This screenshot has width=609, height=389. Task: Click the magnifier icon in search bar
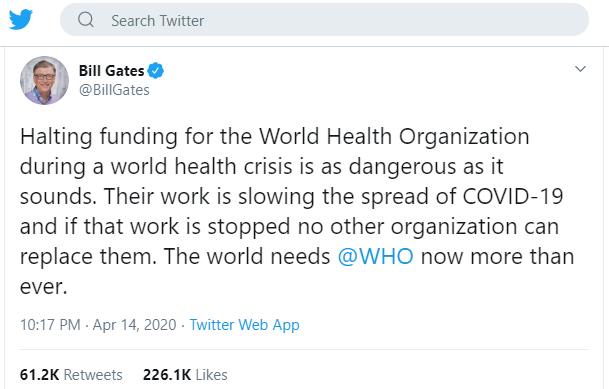pyautogui.click(x=86, y=19)
